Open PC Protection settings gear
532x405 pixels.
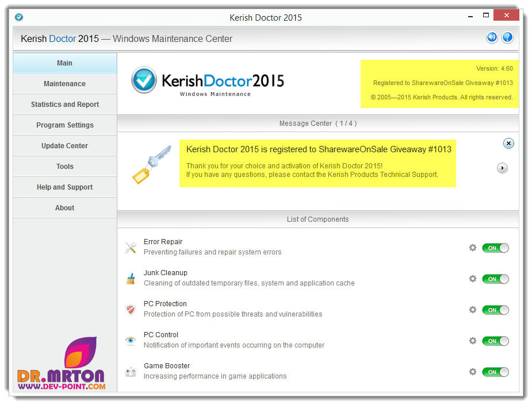473,310
